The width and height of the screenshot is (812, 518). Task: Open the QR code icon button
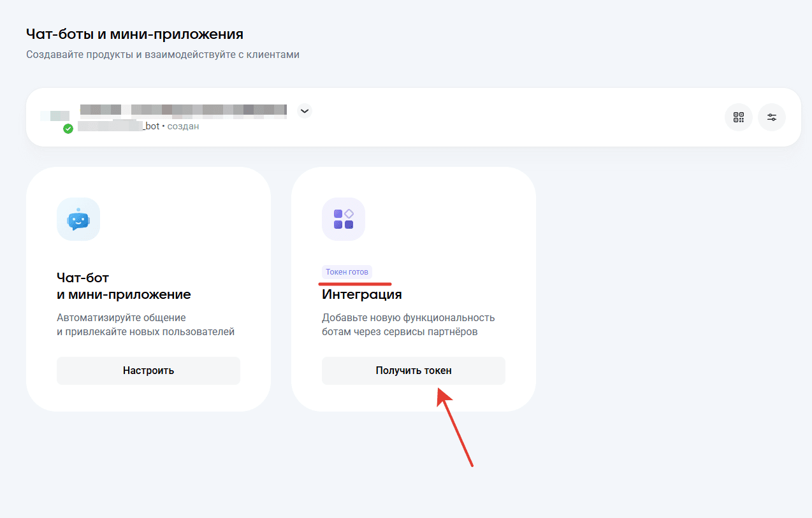[x=739, y=117]
